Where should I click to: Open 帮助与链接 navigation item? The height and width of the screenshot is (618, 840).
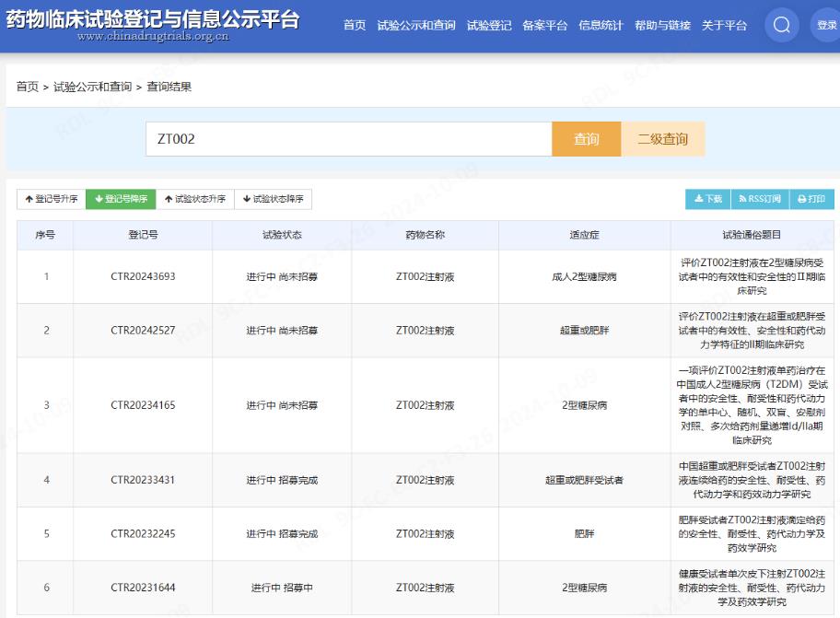point(662,26)
